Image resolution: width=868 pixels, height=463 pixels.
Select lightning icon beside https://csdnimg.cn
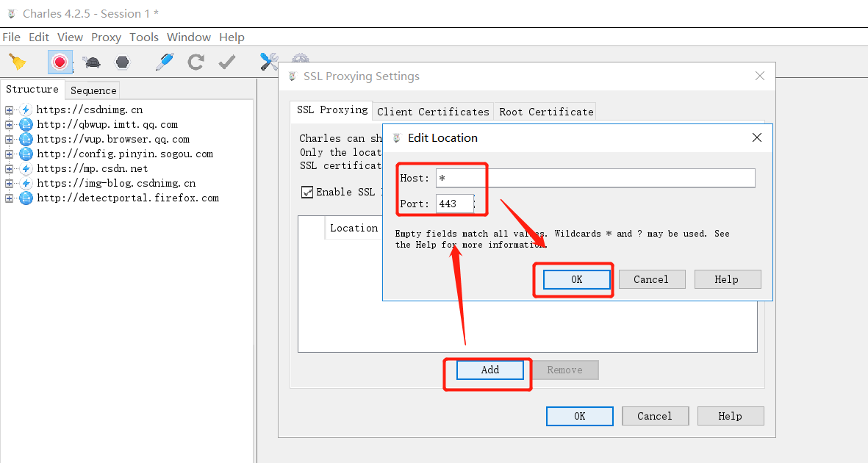[x=26, y=110]
